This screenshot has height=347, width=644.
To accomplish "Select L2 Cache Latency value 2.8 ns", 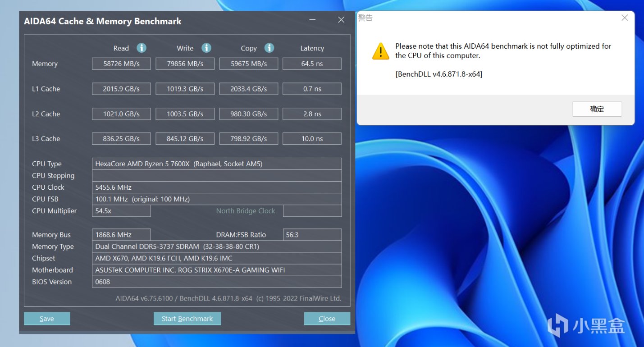I will (x=312, y=114).
